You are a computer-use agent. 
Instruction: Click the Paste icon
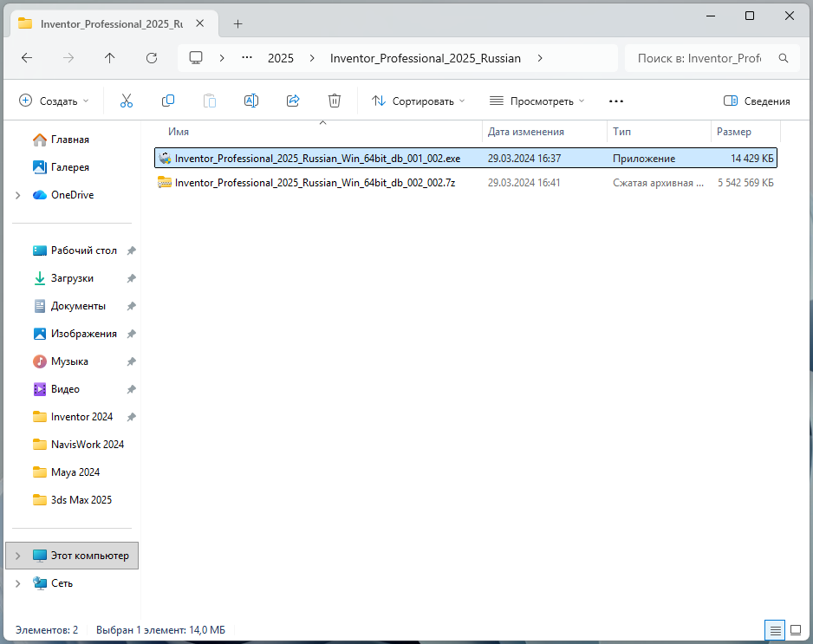(210, 101)
